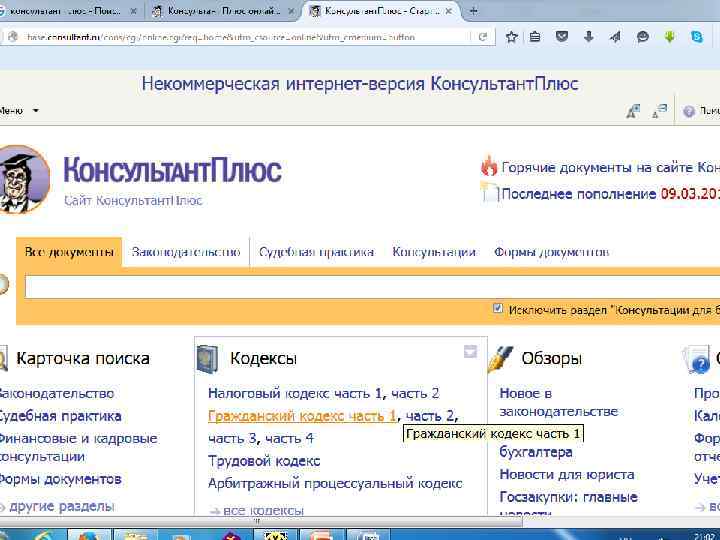
Task: Open Судебная практика in Карточка поиска
Action: point(60,416)
